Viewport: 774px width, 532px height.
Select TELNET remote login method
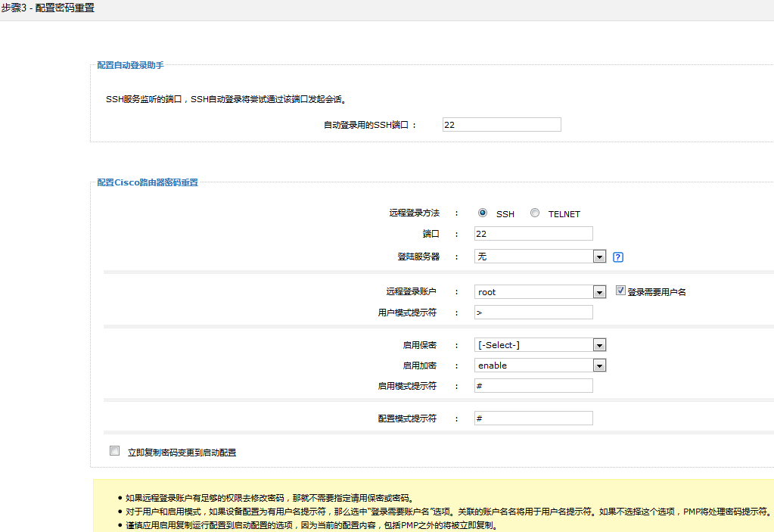coord(535,213)
